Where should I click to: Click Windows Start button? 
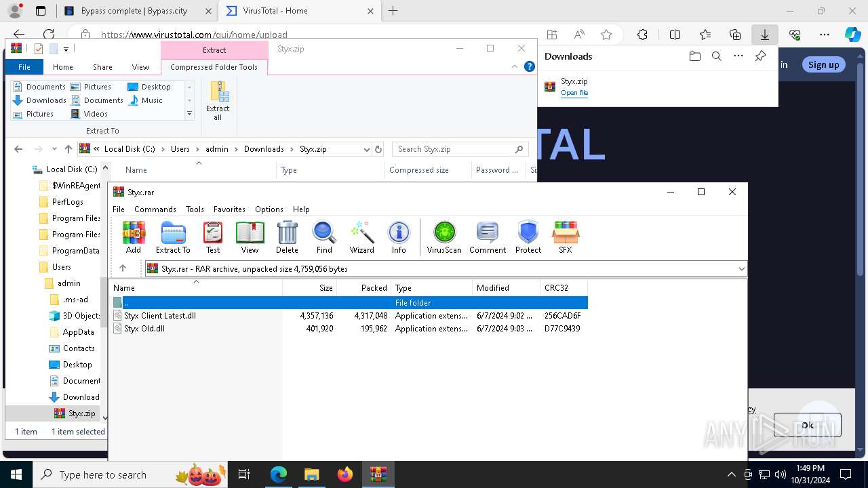16,474
